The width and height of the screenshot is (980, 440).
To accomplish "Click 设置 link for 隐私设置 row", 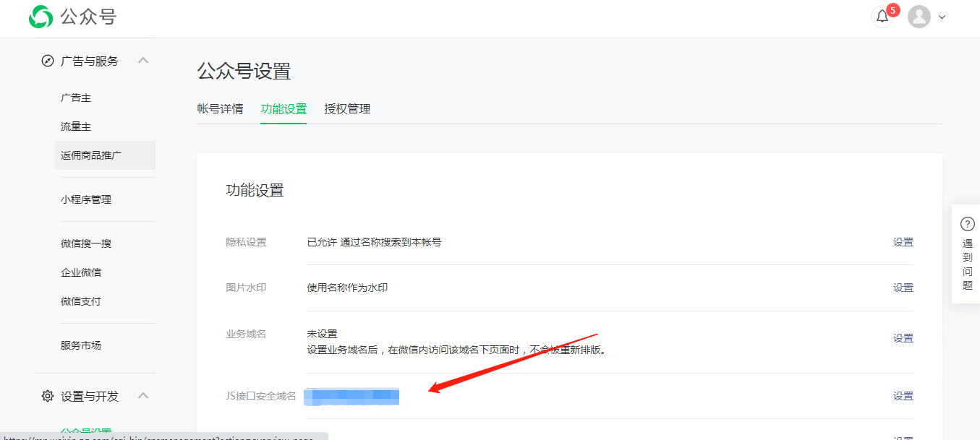I will coord(903,242).
